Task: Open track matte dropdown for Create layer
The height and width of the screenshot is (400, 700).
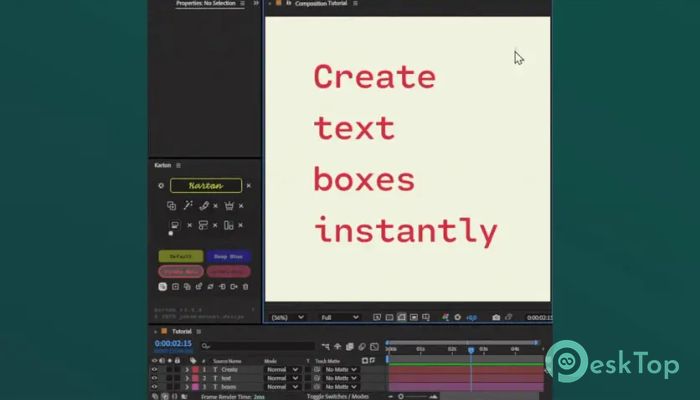Action: coord(341,370)
